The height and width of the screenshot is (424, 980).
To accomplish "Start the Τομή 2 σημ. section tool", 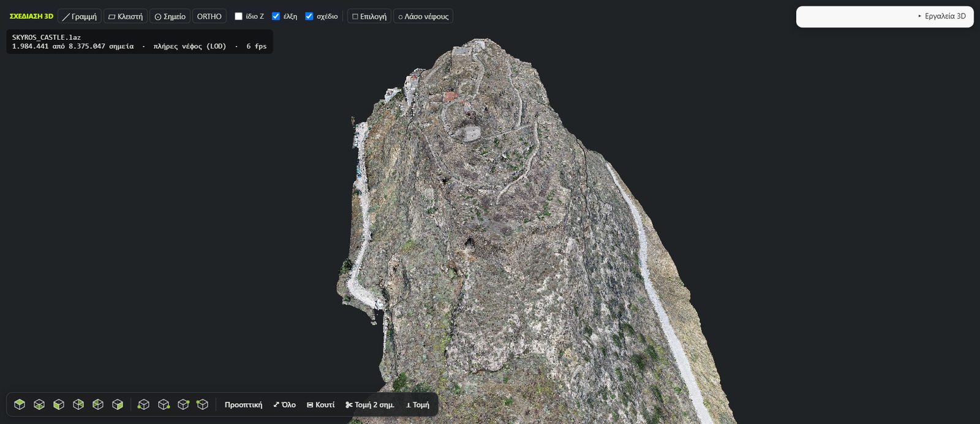I will coord(370,405).
